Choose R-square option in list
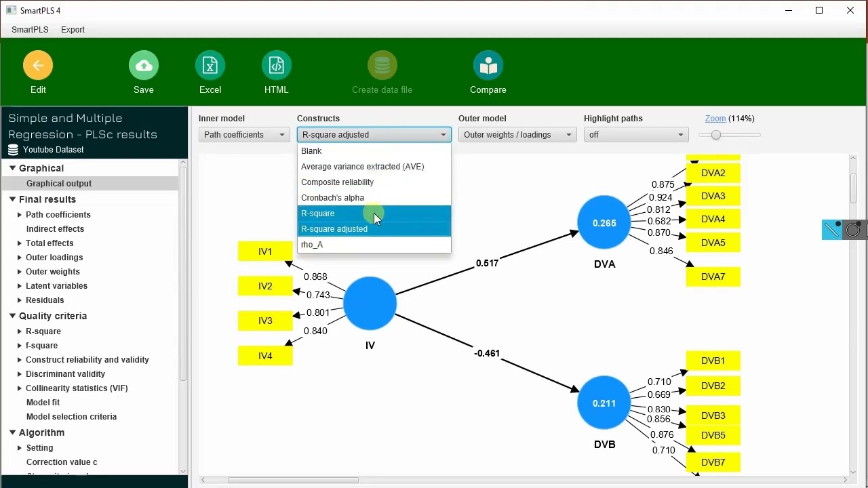This screenshot has height=488, width=868. tap(374, 213)
